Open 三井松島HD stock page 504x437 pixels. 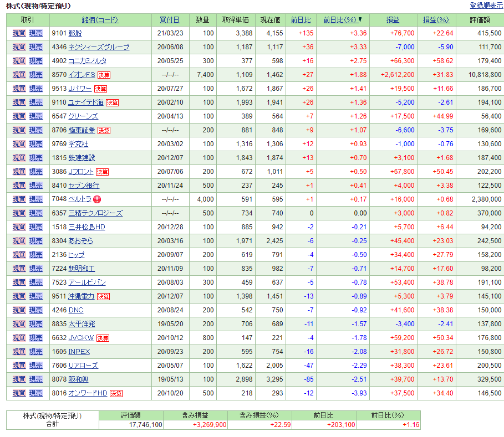pyautogui.click(x=87, y=227)
